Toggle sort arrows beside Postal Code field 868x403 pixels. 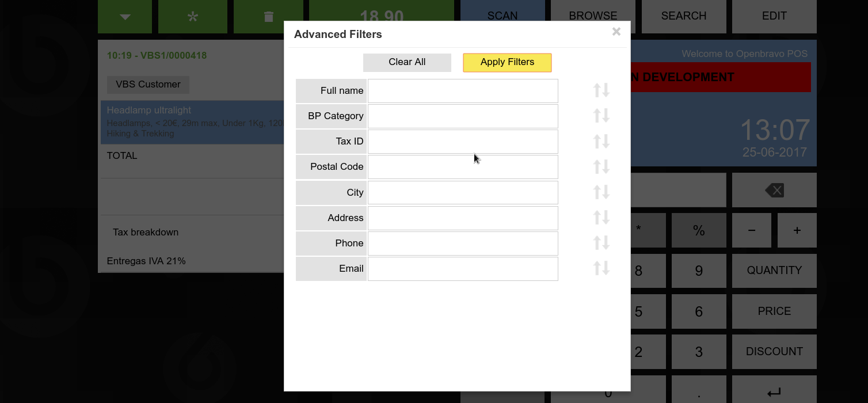click(601, 166)
